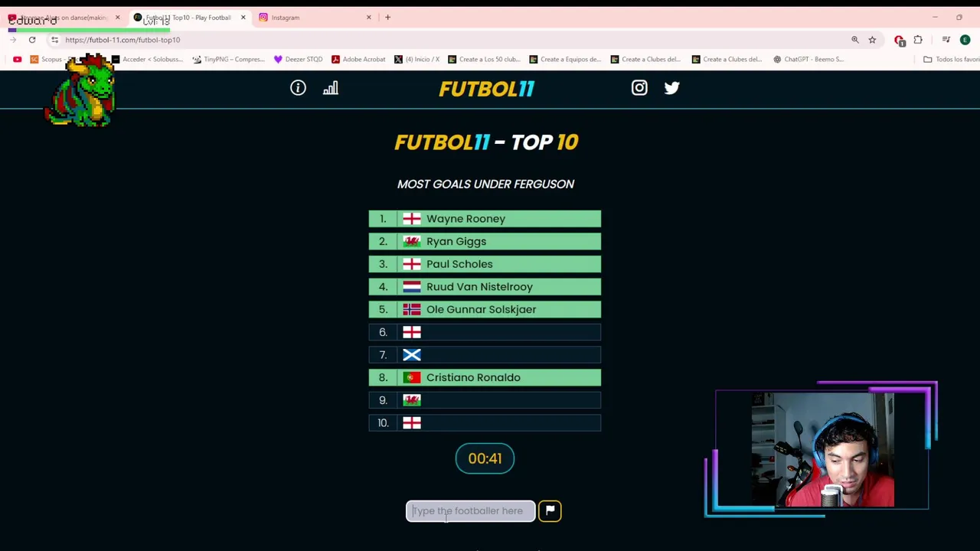Open a new browser tab

(x=387, y=17)
